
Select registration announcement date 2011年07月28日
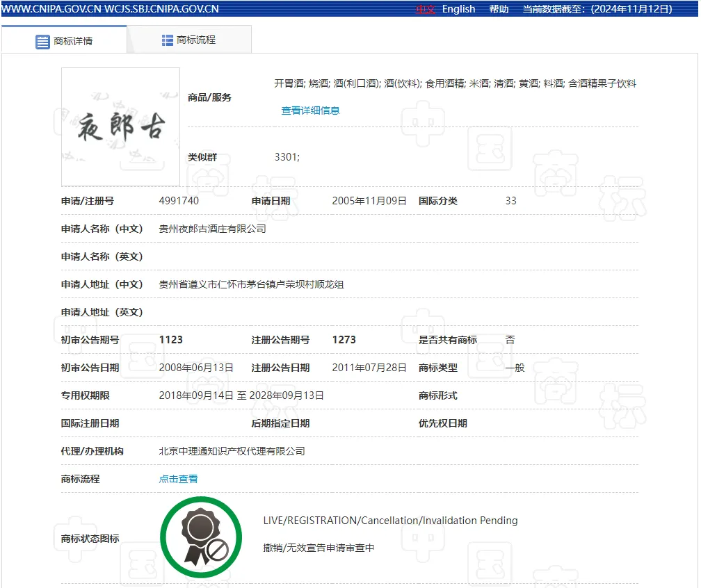tap(369, 368)
